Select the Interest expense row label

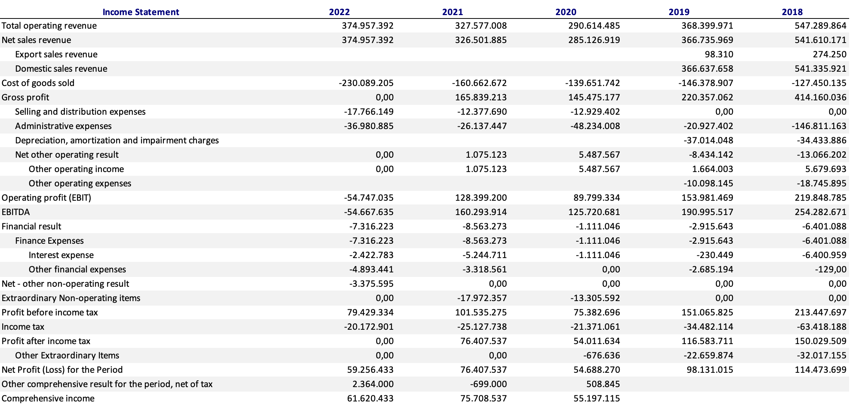[61, 255]
